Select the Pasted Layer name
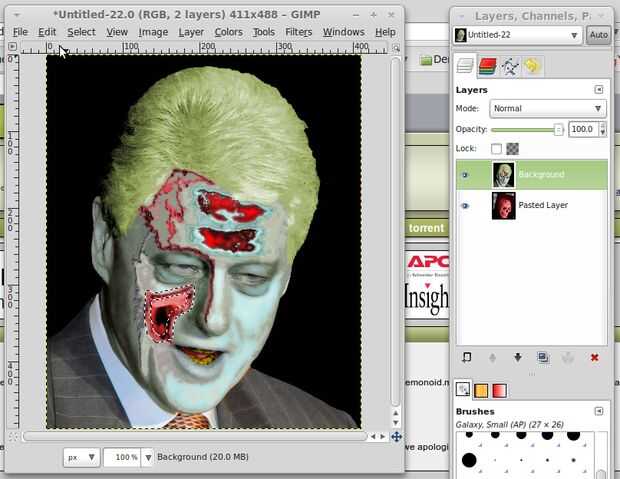Image resolution: width=620 pixels, height=479 pixels. (x=543, y=205)
